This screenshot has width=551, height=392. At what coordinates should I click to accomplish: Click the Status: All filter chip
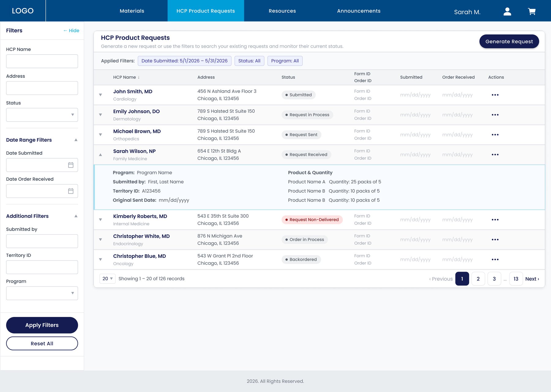tap(249, 61)
